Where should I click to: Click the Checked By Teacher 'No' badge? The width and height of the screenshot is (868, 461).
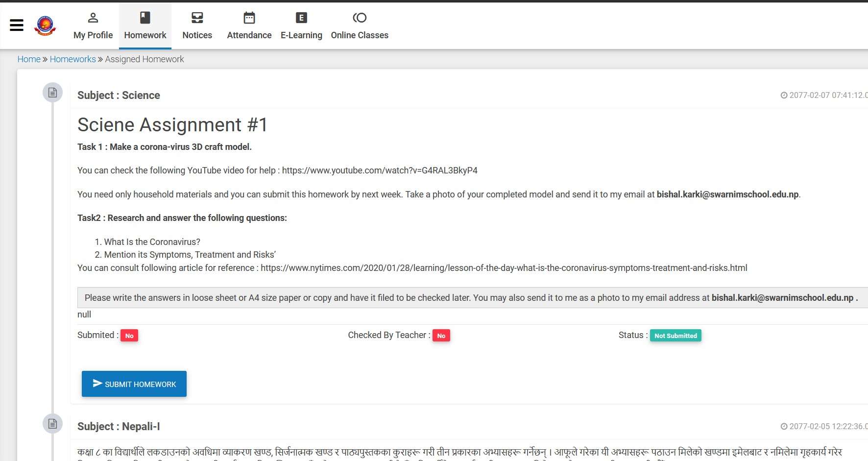pyautogui.click(x=441, y=336)
